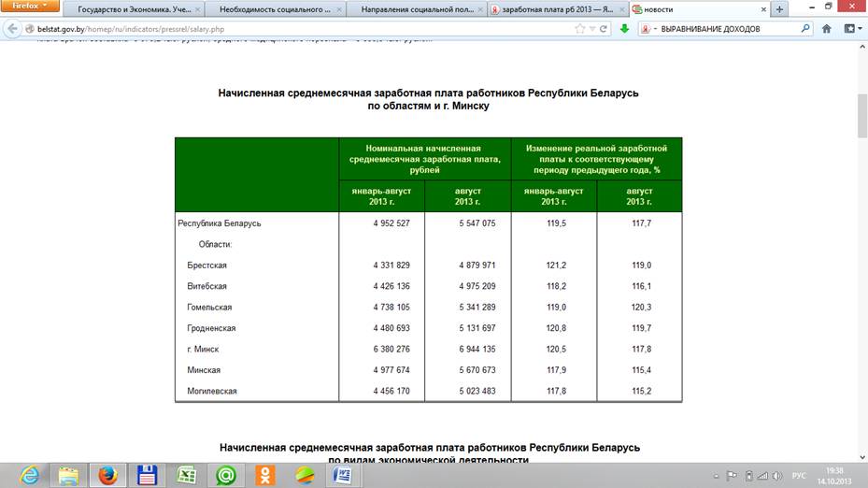Screen dimensions: 868x488
Task: Switch keyboard language via РУС indicator
Action: tap(799, 475)
